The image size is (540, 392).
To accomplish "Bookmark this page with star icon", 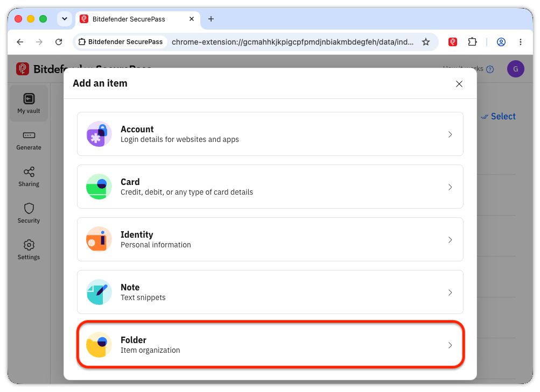I will point(426,42).
